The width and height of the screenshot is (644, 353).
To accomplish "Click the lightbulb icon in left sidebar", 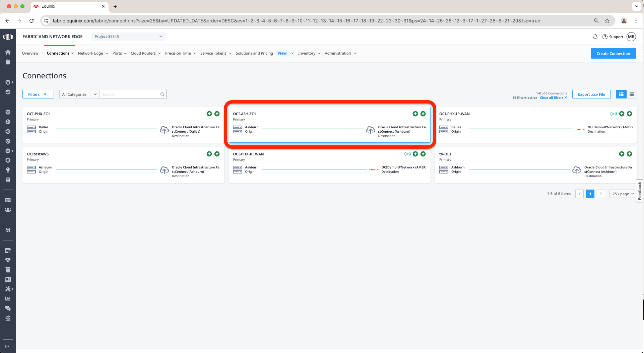I will pyautogui.click(x=8, y=170).
